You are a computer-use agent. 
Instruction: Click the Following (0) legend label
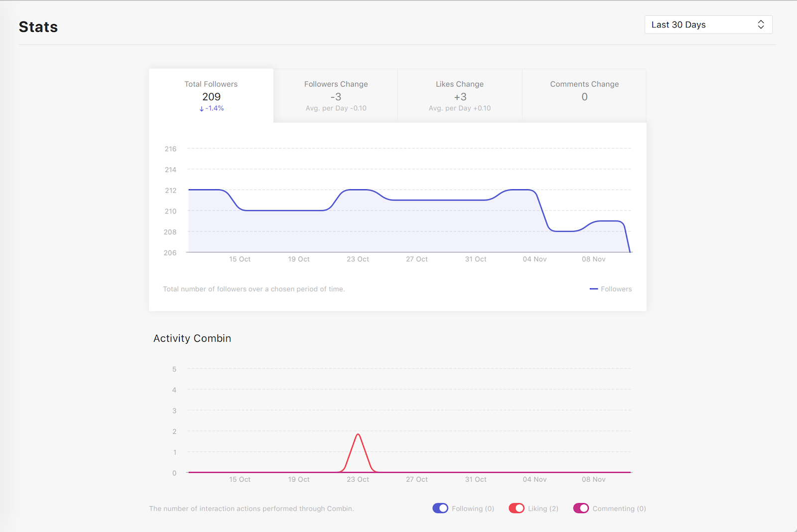click(x=473, y=509)
